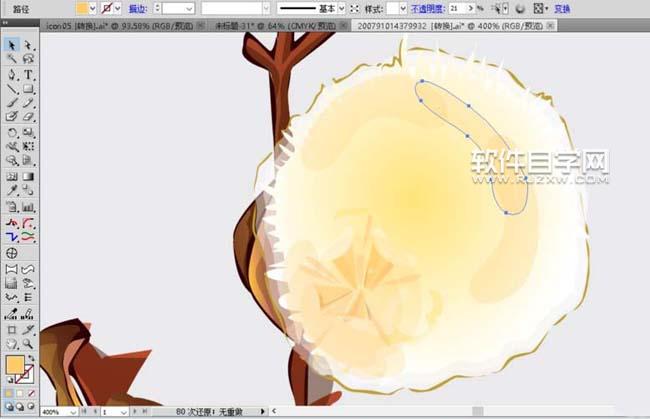This screenshot has height=419, width=650.
Task: Select the Zoom magnifier tool
Action: [x=28, y=344]
